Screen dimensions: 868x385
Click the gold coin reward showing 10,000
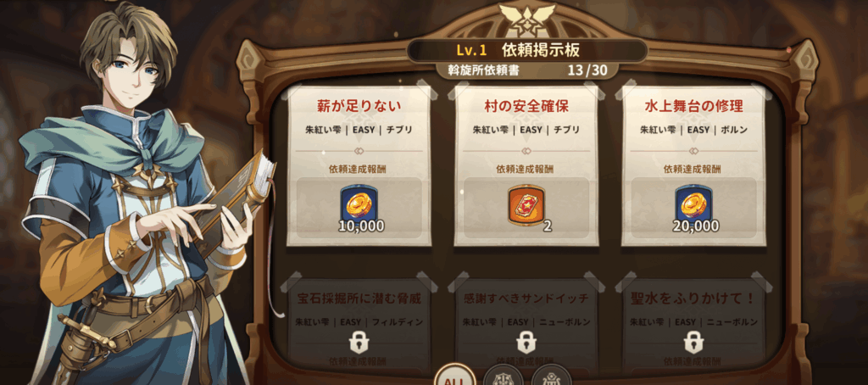359,209
